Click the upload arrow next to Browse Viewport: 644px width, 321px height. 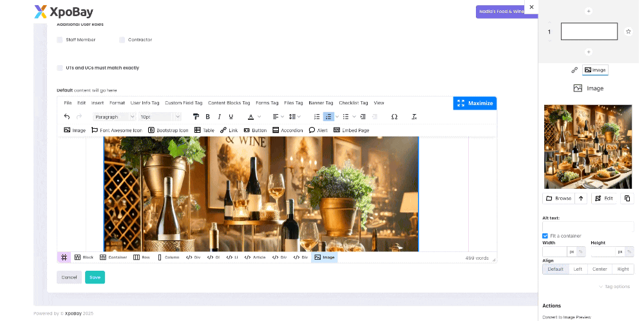pos(581,199)
